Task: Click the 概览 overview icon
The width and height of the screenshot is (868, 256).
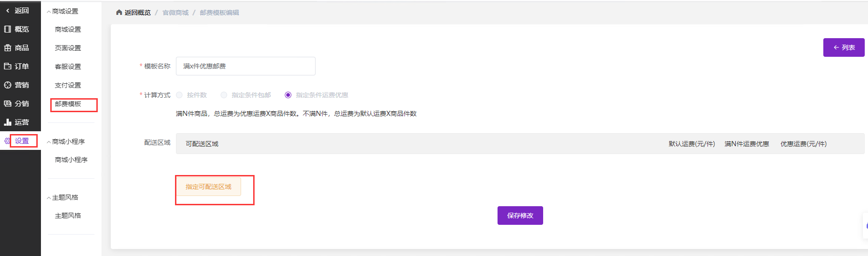Action: coord(7,29)
